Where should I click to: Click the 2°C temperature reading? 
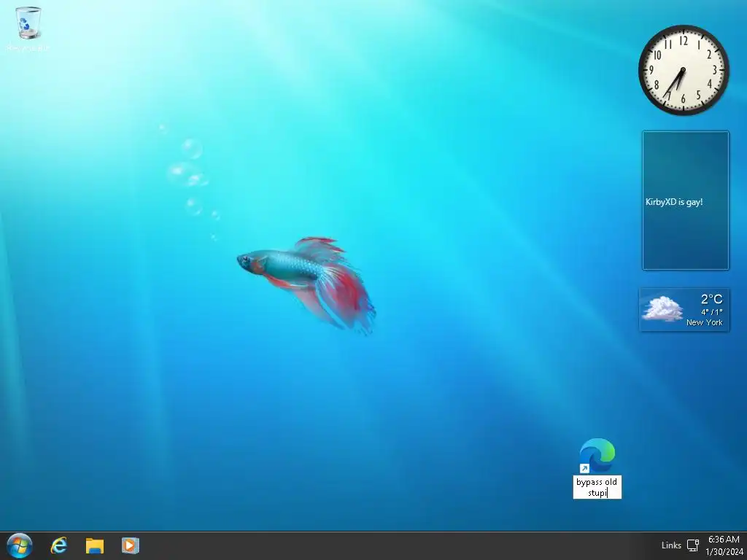[711, 299]
